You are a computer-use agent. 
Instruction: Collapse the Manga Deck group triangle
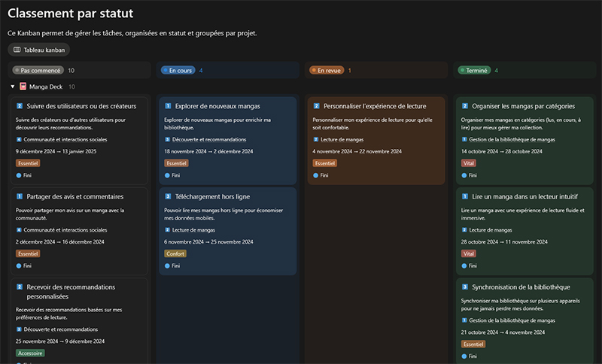click(x=13, y=86)
